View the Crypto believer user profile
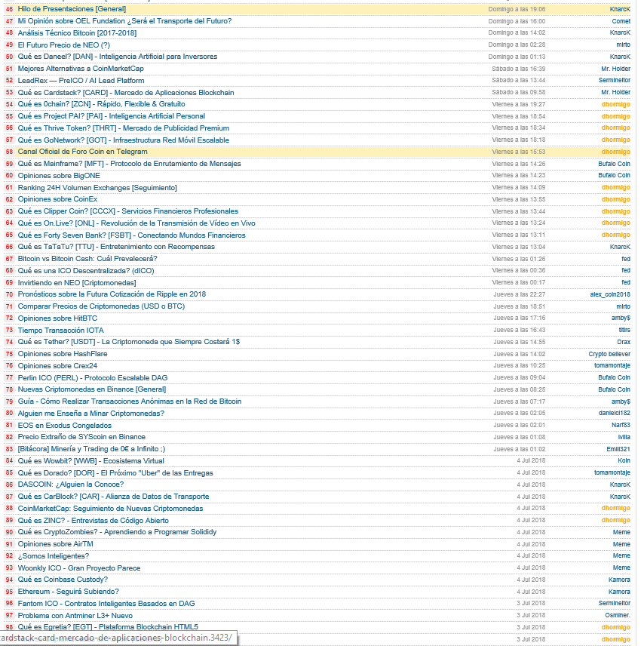The width and height of the screenshot is (644, 646). (609, 354)
